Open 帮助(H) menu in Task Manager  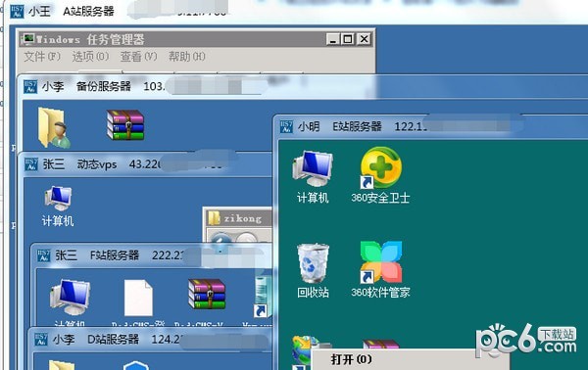click(x=187, y=57)
